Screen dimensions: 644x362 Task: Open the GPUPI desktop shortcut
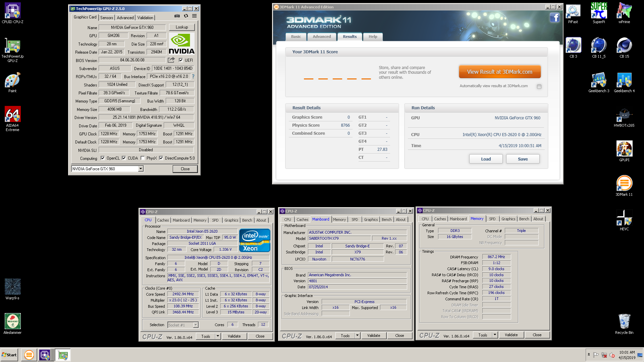coord(624,152)
